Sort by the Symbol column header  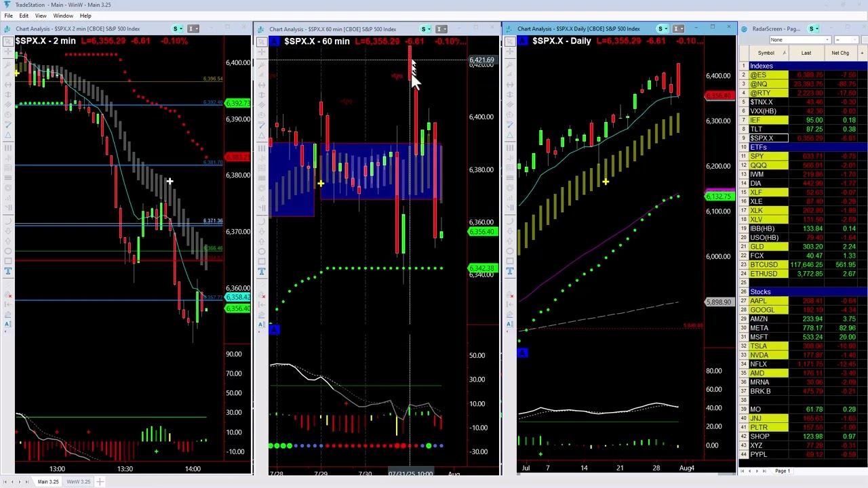tap(766, 52)
